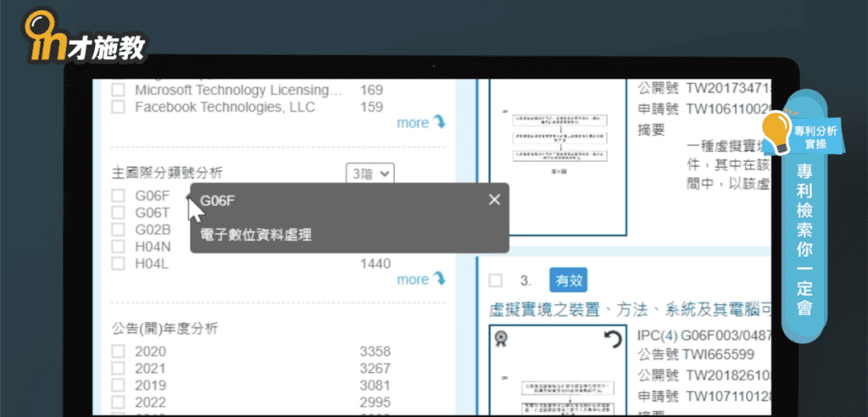The width and height of the screenshot is (868, 417).
Task: Tick the G06T classification checkbox
Action: click(119, 213)
